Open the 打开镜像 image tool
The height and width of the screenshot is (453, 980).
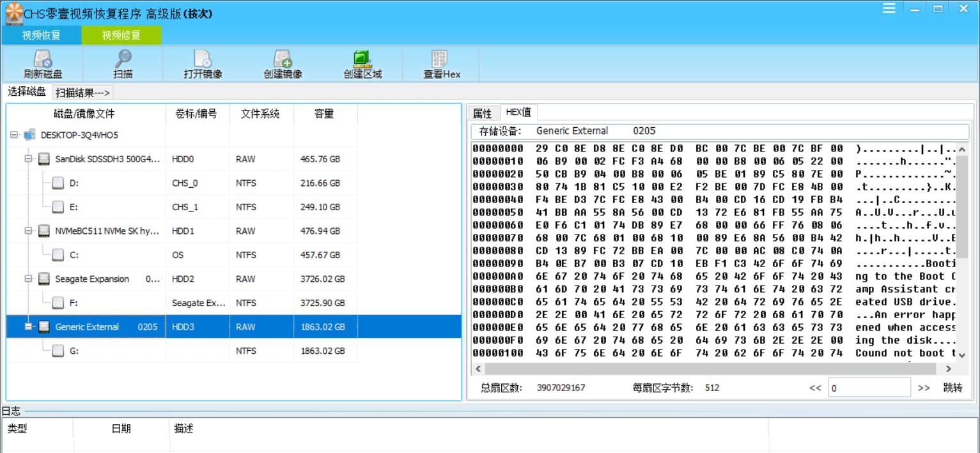[x=201, y=64]
